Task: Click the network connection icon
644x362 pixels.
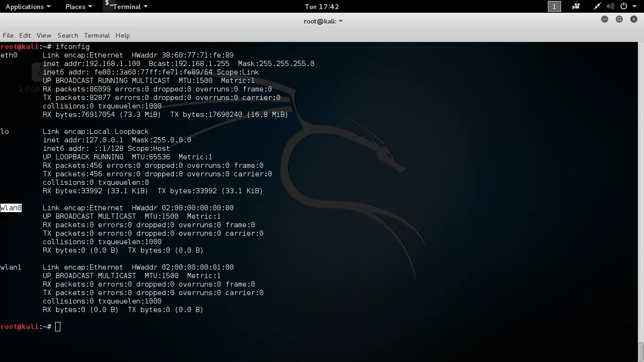Action: [x=597, y=7]
